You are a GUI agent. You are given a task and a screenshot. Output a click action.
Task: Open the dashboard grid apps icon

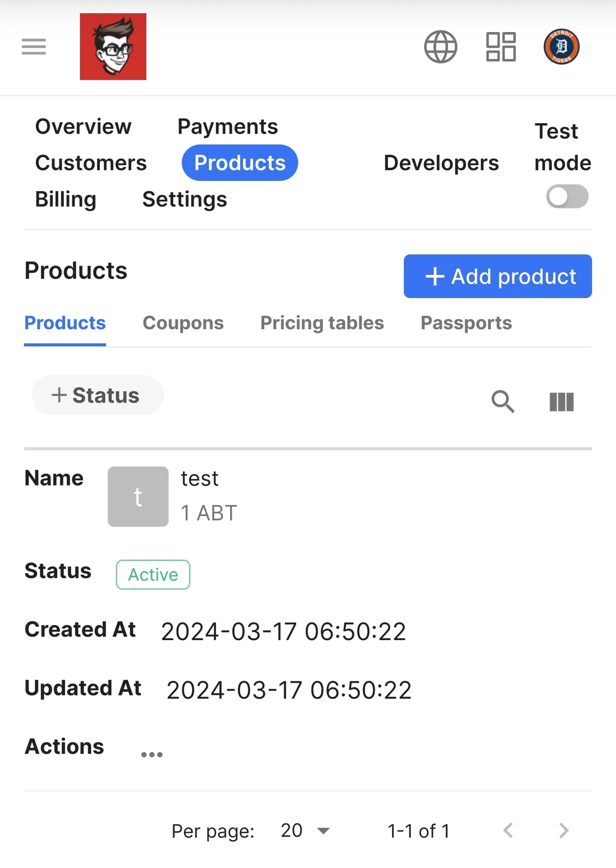point(501,47)
